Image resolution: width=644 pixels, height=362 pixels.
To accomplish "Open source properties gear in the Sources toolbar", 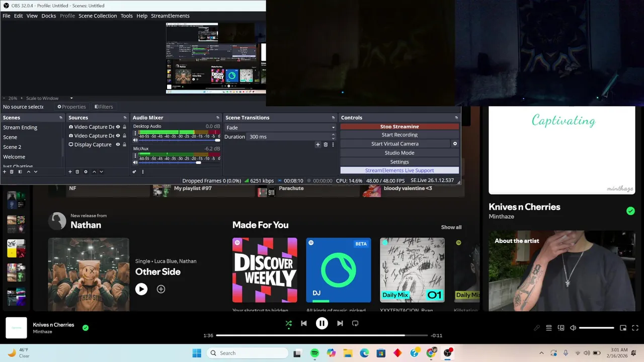I will [86, 172].
